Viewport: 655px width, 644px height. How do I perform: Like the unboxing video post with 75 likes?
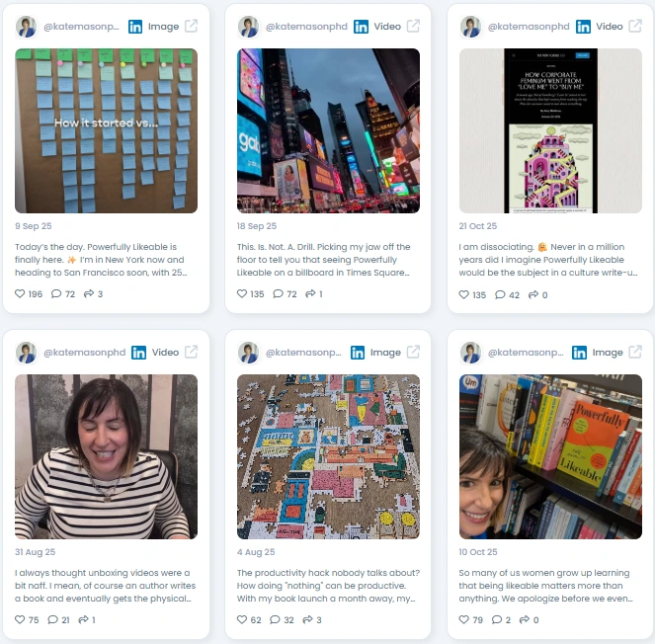[20, 619]
